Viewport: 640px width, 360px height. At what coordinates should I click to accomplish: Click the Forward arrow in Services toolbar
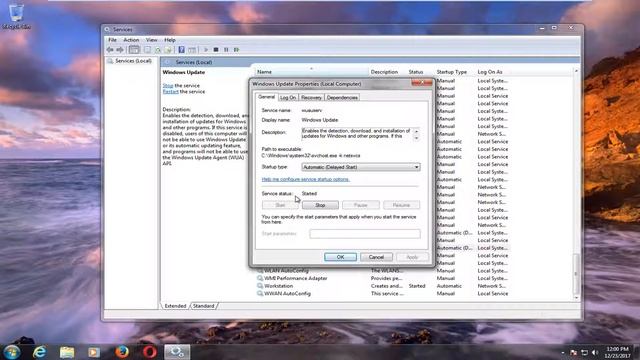[x=120, y=50]
